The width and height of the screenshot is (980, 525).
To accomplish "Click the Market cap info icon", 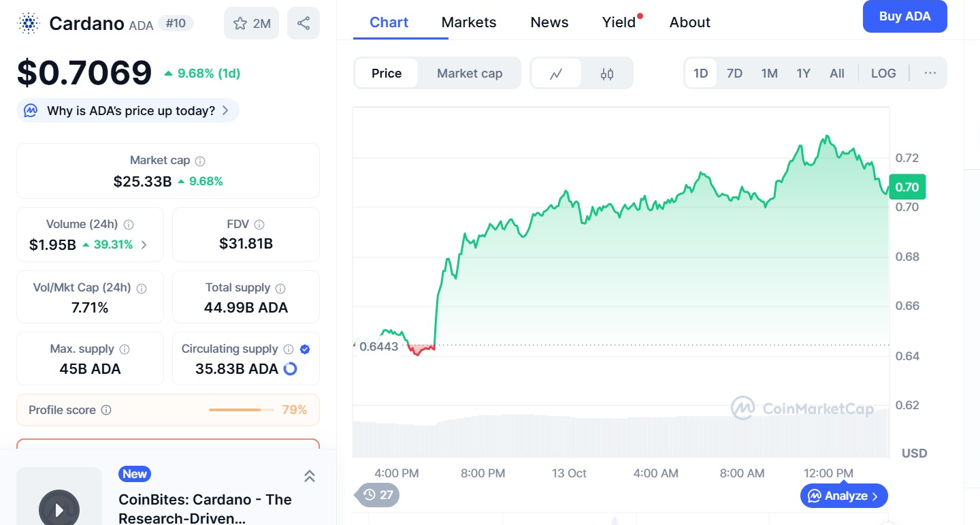I will 200,161.
